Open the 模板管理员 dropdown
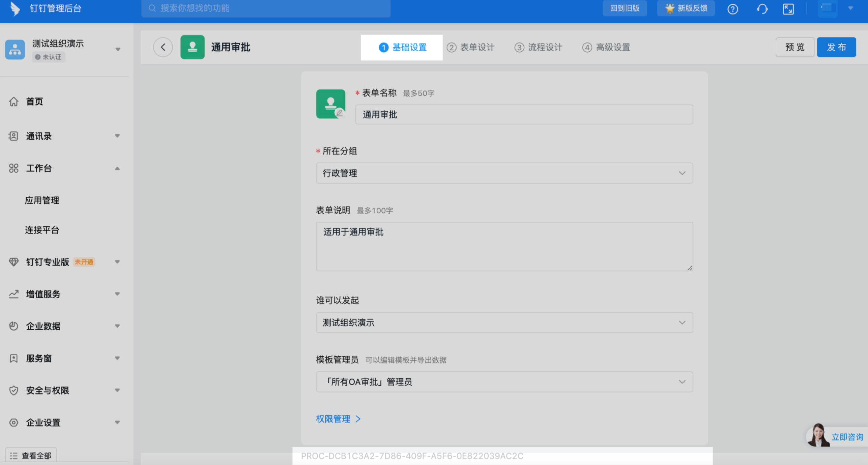This screenshot has width=868, height=465. click(504, 382)
